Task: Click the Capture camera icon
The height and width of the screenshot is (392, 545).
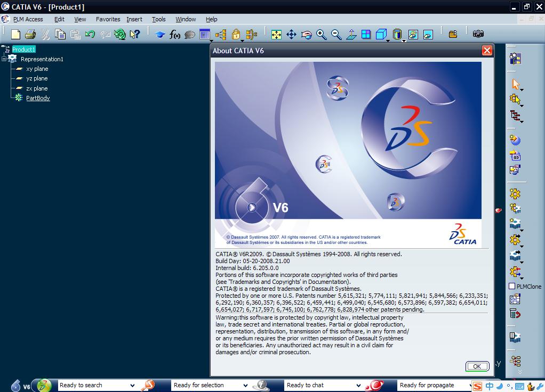Action: click(x=478, y=34)
